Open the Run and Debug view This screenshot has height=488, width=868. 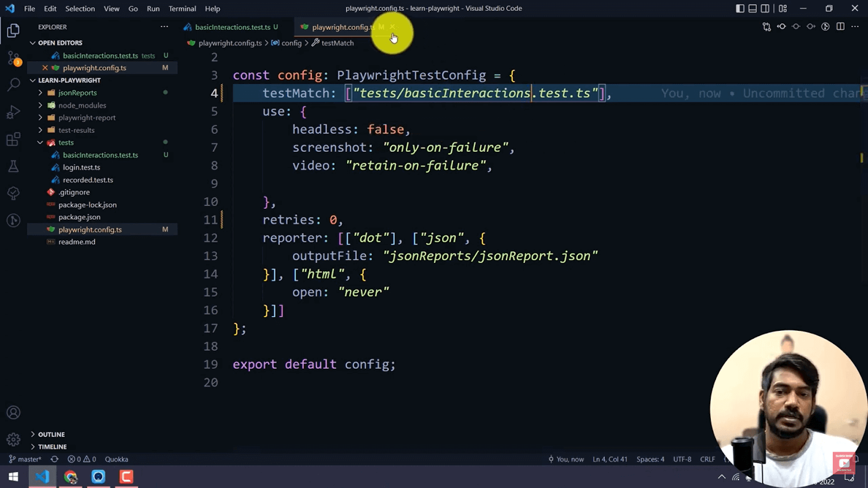click(14, 112)
